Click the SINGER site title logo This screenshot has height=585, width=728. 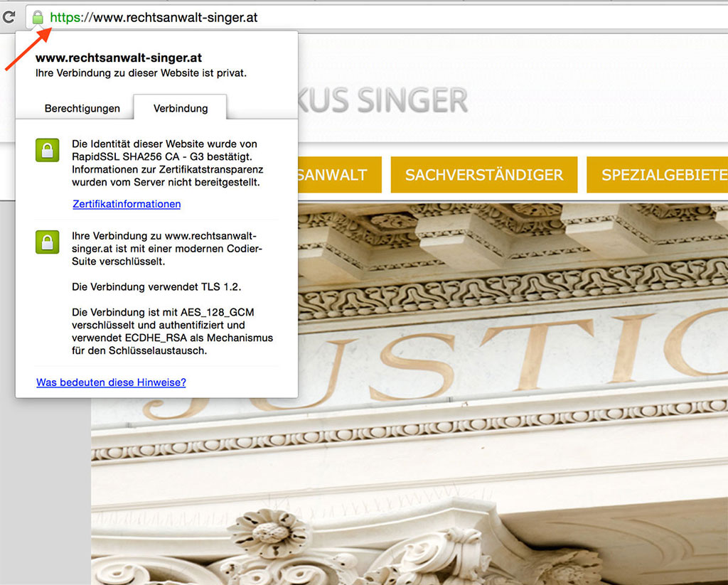coord(382,100)
